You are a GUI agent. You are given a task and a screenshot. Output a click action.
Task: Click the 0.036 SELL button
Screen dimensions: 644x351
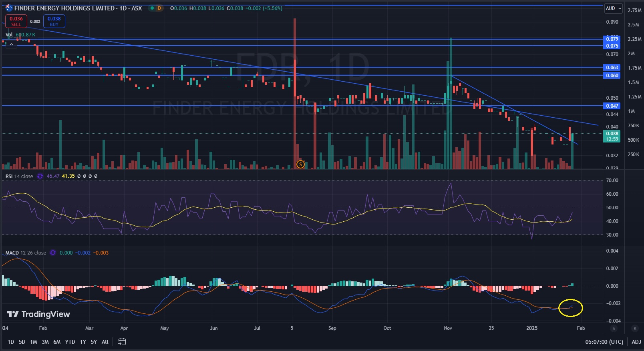pos(16,21)
